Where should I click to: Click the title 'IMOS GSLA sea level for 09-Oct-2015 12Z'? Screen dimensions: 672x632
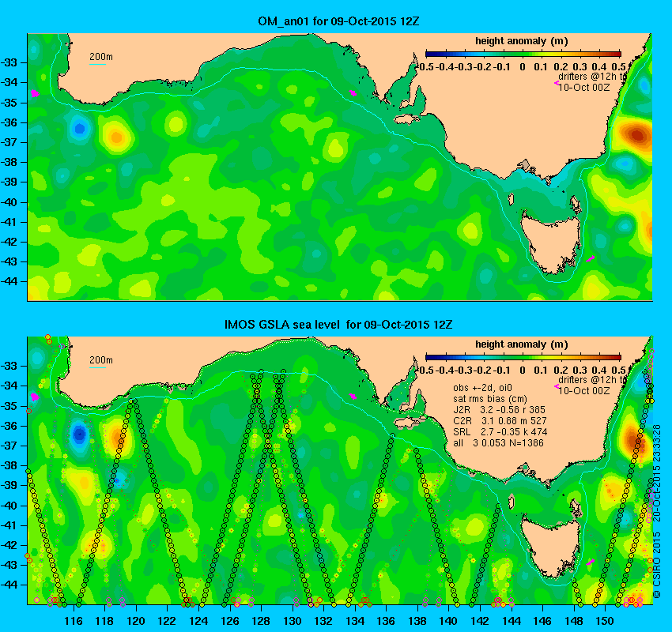pyautogui.click(x=338, y=325)
